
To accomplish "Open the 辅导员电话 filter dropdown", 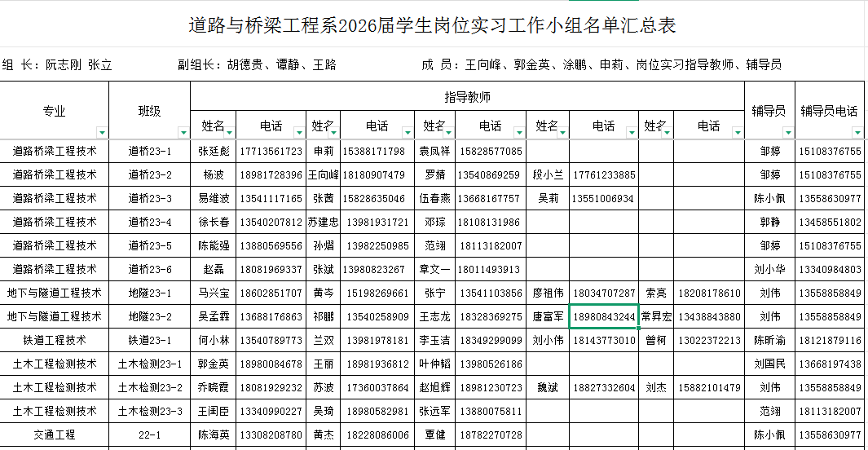I will 857,132.
